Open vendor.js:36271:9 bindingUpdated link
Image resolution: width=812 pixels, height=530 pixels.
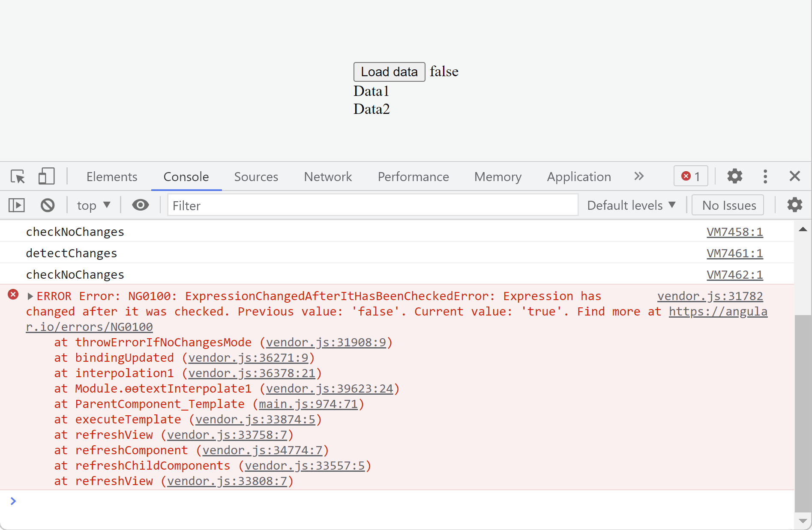pos(249,357)
